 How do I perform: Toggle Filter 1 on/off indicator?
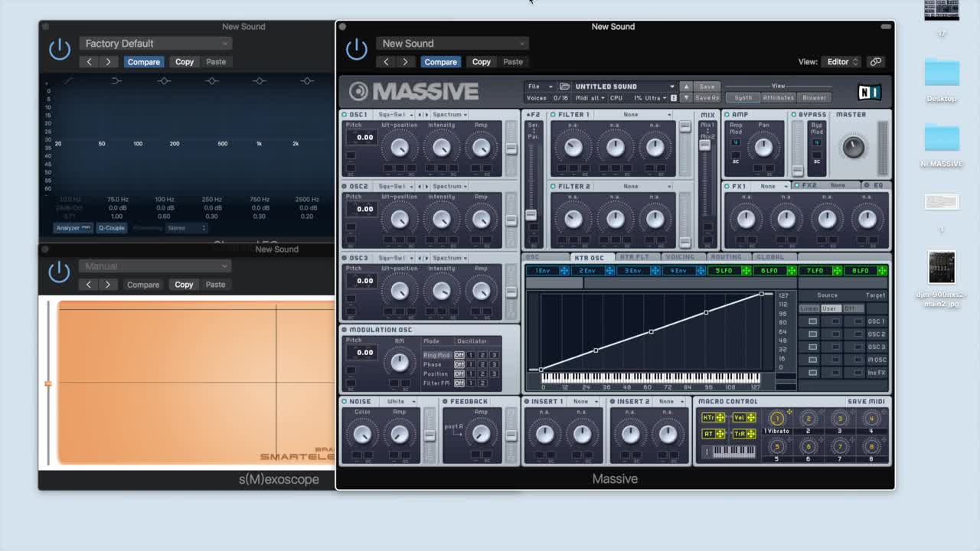point(553,115)
